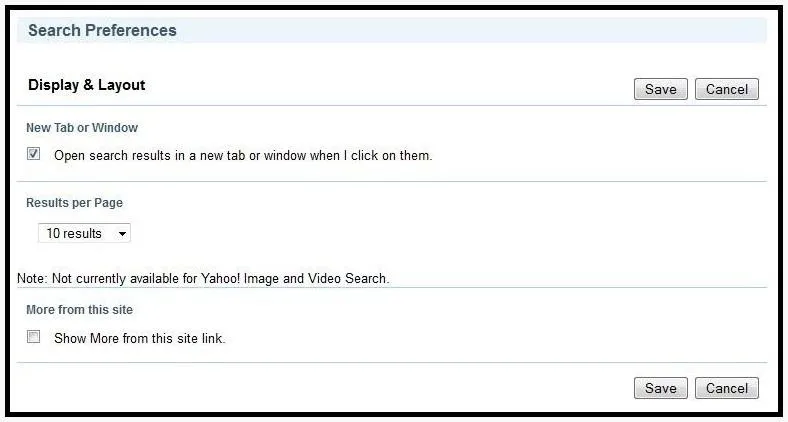Image resolution: width=788 pixels, height=422 pixels.
Task: Select the Search Preferences header title
Action: tap(103, 30)
